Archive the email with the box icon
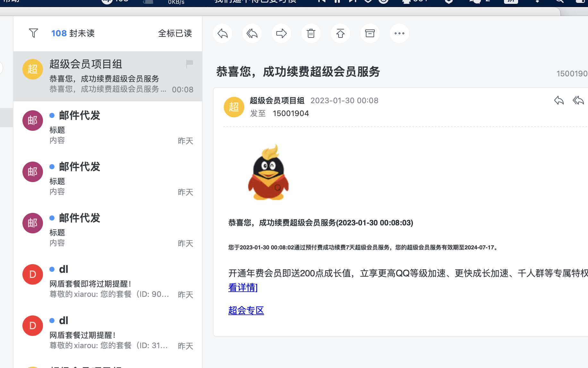This screenshot has height=368, width=588. coord(370,33)
